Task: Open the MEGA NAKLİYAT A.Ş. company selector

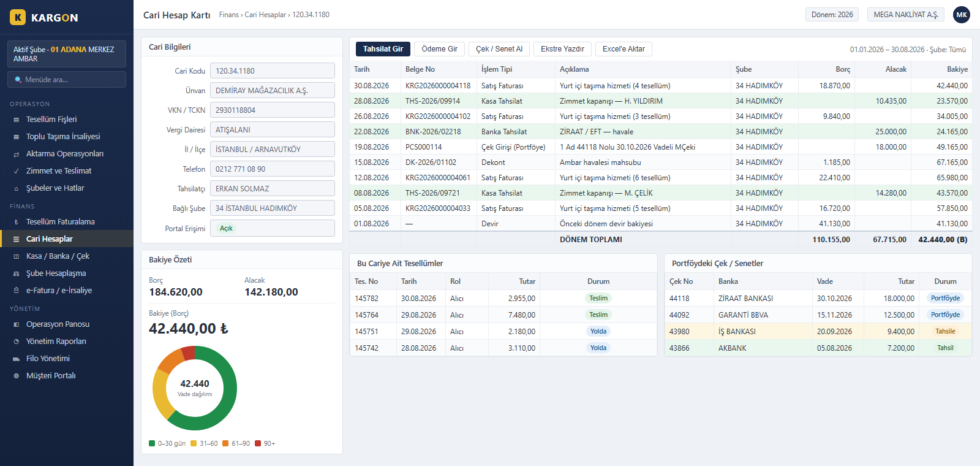Action: tap(906, 15)
